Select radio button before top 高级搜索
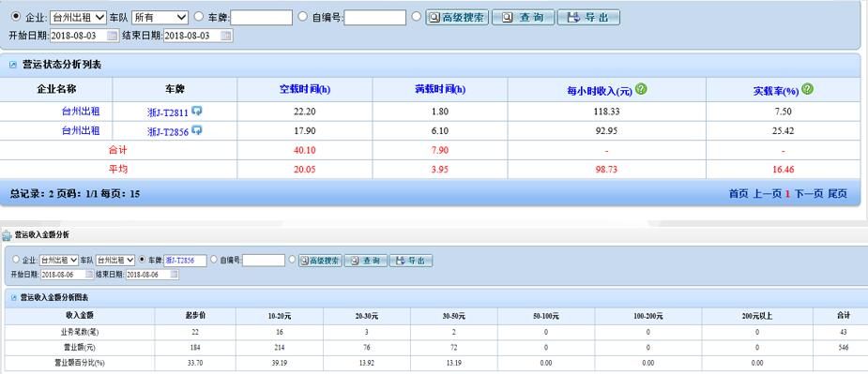The height and width of the screenshot is (374, 868). 417,16
